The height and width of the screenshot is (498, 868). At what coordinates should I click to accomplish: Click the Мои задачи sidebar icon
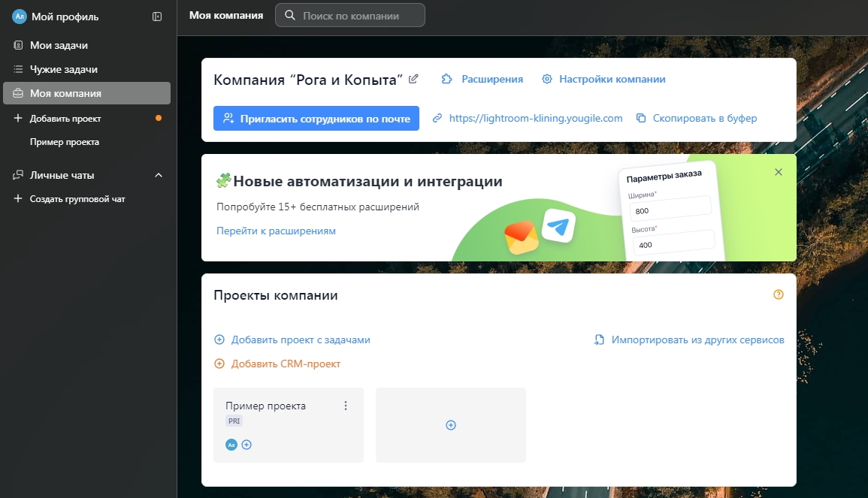[x=18, y=45]
